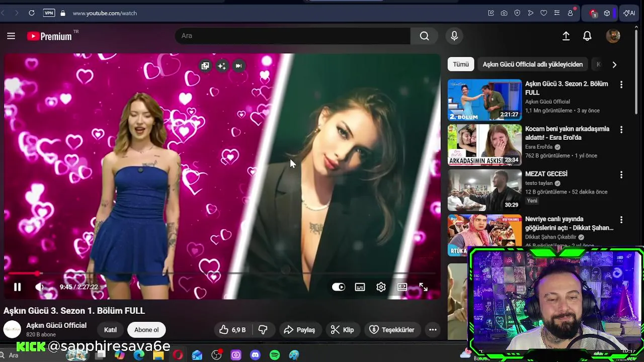Viewport: 644px width, 362px height.
Task: Open the account avatar menu
Action: tap(613, 36)
